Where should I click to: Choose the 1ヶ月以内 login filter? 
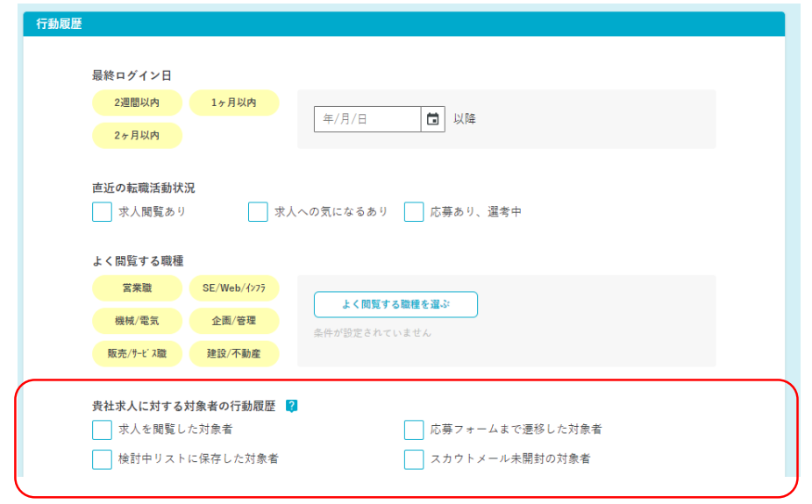tap(234, 103)
